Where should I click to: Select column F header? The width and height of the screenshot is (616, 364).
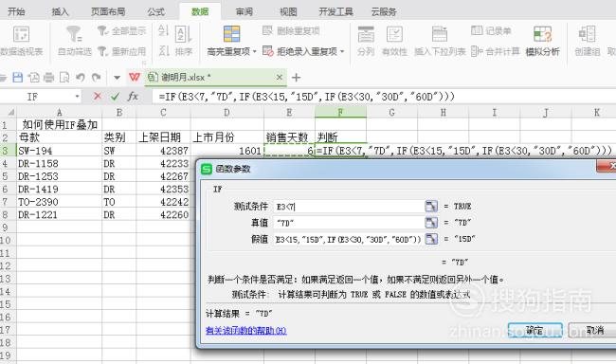340,113
